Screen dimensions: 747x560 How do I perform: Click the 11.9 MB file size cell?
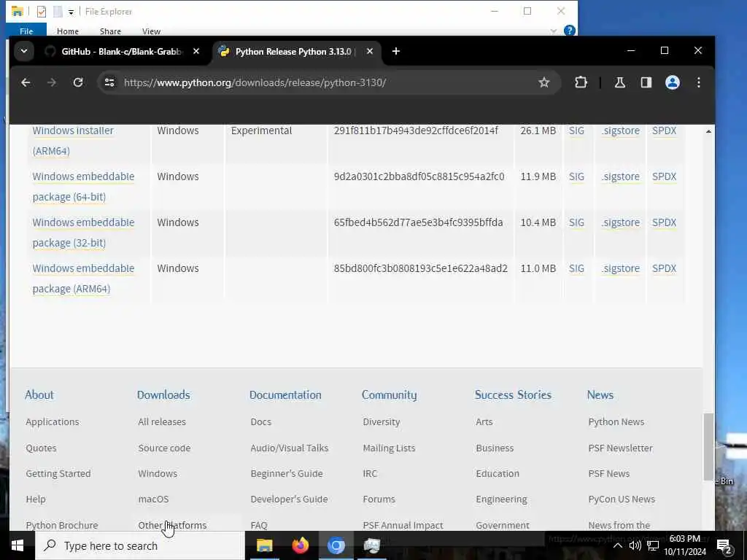point(538,176)
